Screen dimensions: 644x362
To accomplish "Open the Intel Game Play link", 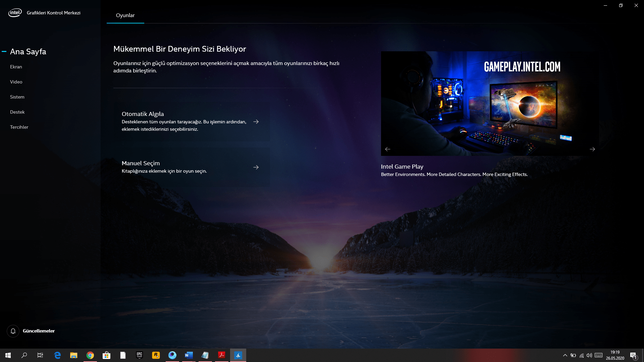I will (402, 167).
